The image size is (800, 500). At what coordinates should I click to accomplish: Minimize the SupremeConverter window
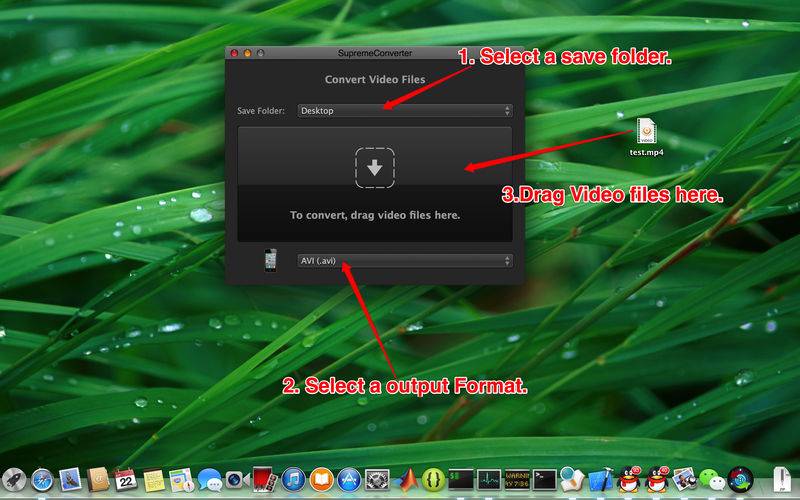coord(247,51)
